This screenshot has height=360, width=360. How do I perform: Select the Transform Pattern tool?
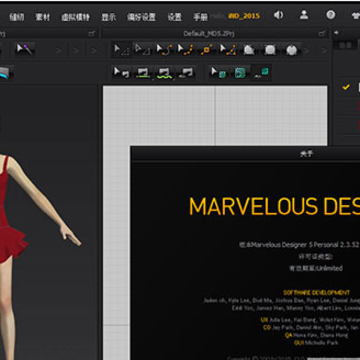pyautogui.click(x=142, y=50)
